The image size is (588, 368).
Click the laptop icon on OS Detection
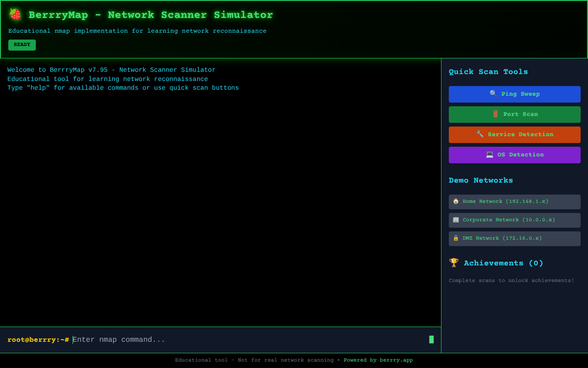pyautogui.click(x=489, y=155)
